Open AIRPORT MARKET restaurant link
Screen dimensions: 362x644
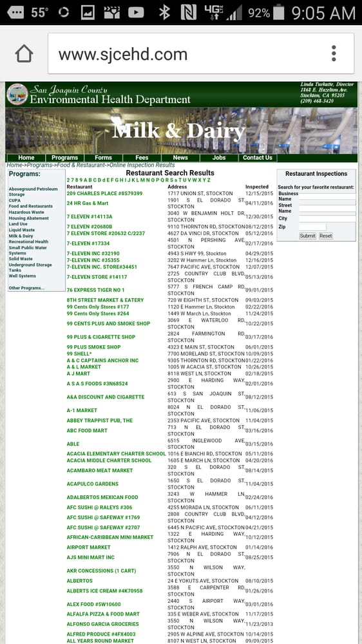[89, 547]
